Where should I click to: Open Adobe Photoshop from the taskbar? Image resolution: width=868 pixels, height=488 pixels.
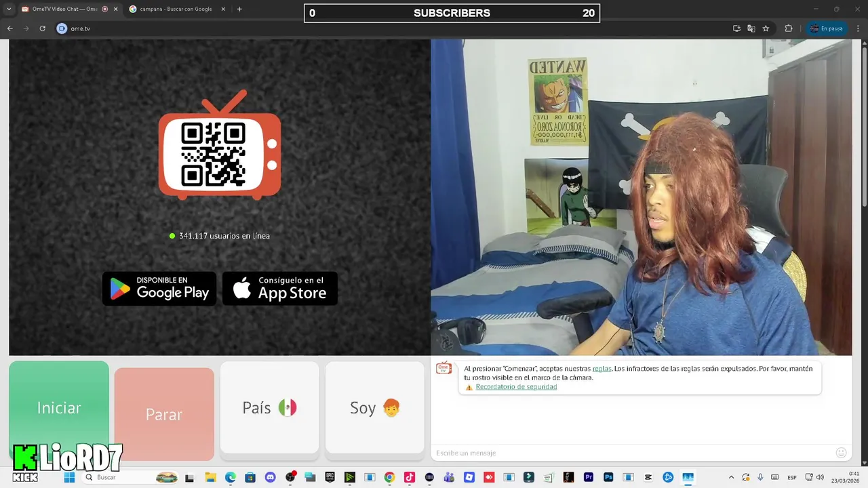coord(608,477)
